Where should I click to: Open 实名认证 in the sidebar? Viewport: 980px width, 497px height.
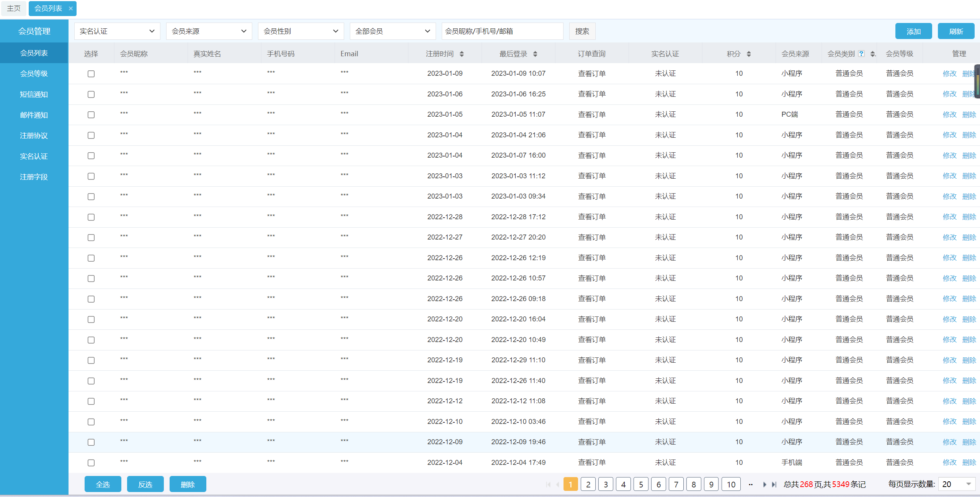pos(34,156)
